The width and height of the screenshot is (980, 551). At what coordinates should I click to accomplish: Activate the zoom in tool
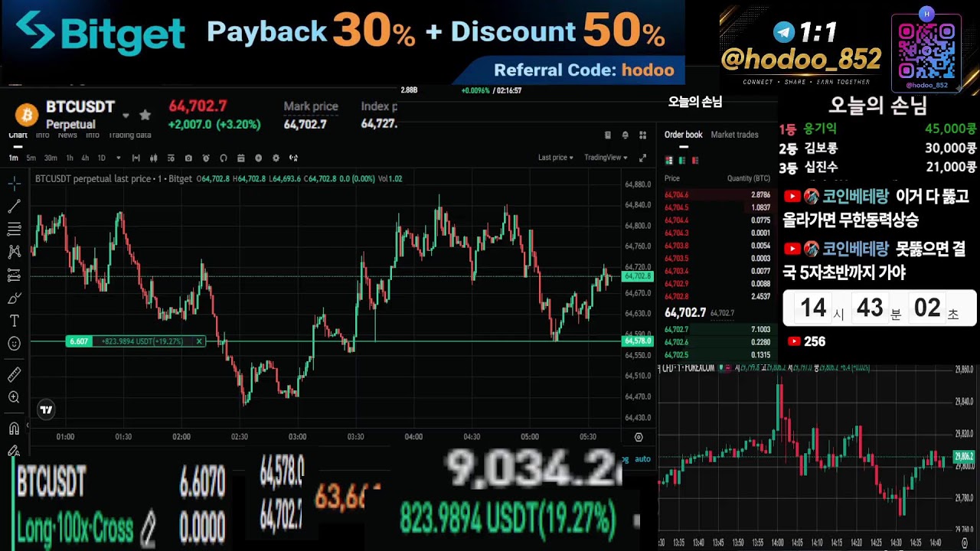(x=14, y=397)
